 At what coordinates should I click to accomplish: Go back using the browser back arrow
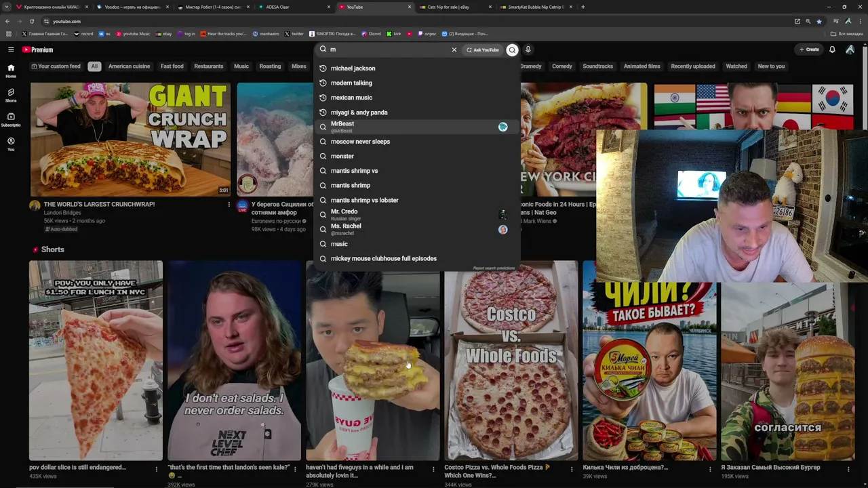(x=7, y=21)
